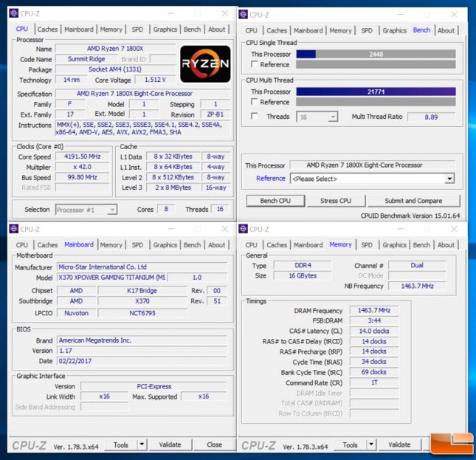Click the Name field AMD Ryzen 7 1800X
This screenshot has height=460, width=476.
(115, 49)
